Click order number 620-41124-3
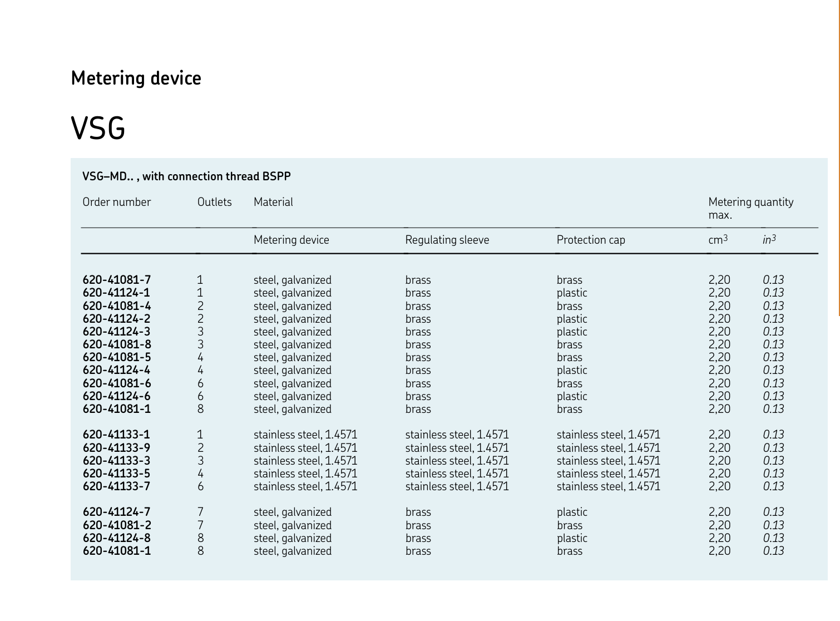 tap(116, 332)
